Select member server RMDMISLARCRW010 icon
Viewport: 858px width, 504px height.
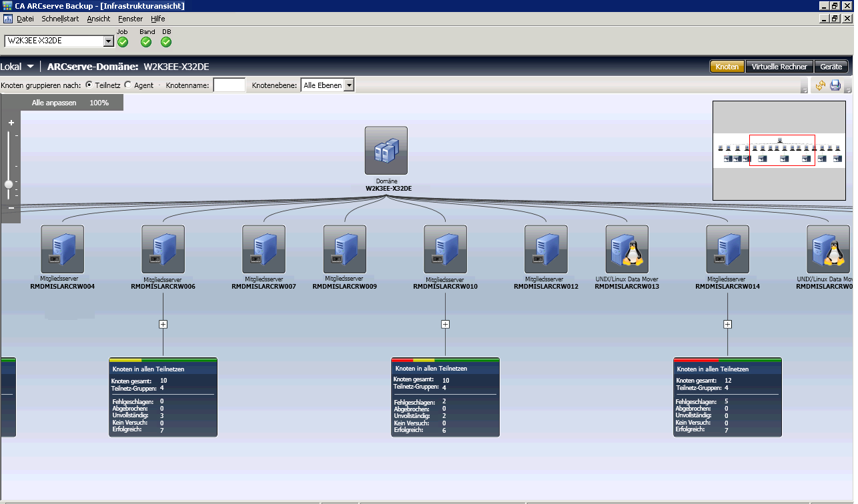tap(446, 249)
